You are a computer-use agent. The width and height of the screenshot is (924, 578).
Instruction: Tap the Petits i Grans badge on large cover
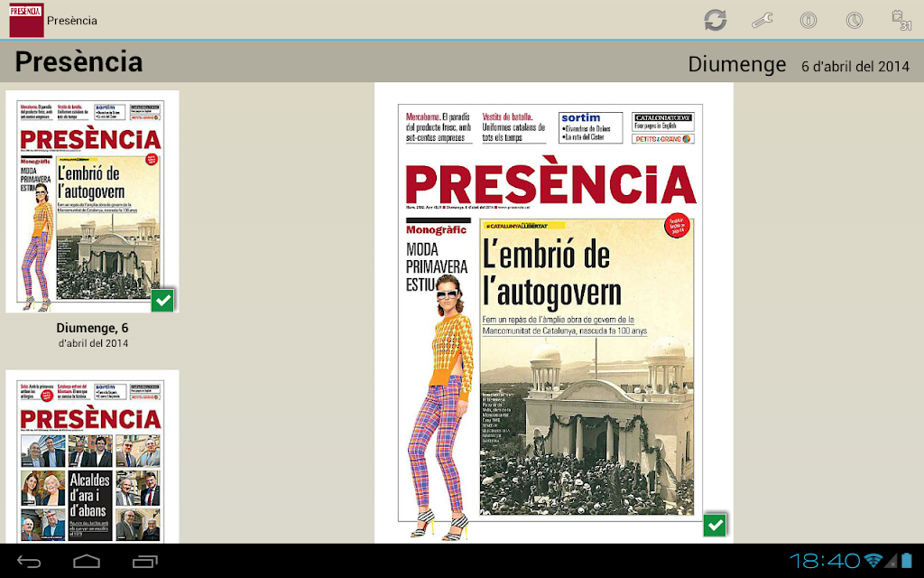click(x=663, y=139)
